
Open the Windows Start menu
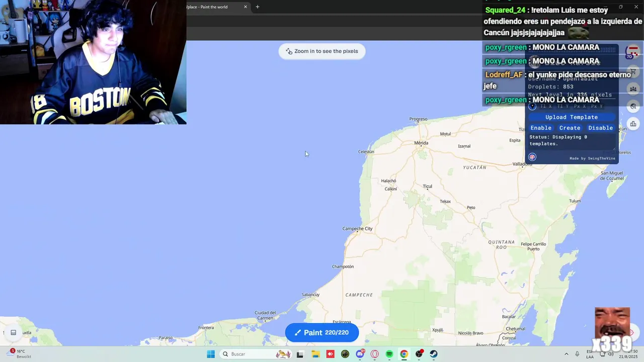(x=211, y=354)
